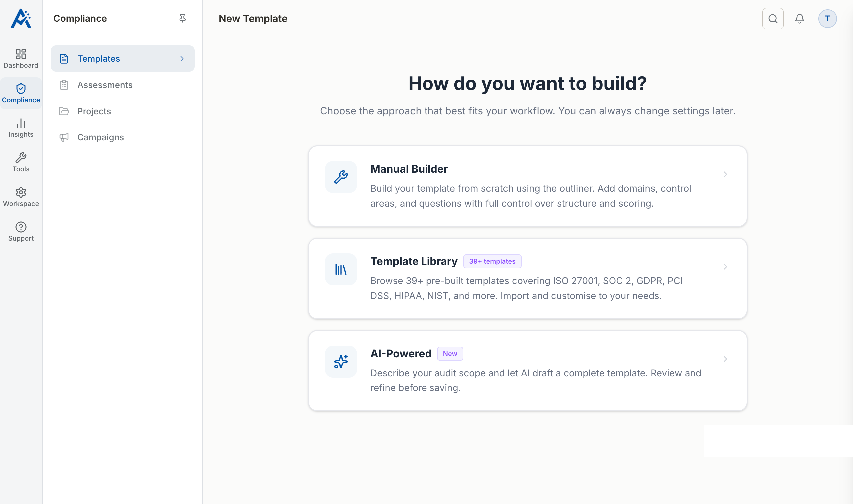Open Support help icon

click(21, 232)
